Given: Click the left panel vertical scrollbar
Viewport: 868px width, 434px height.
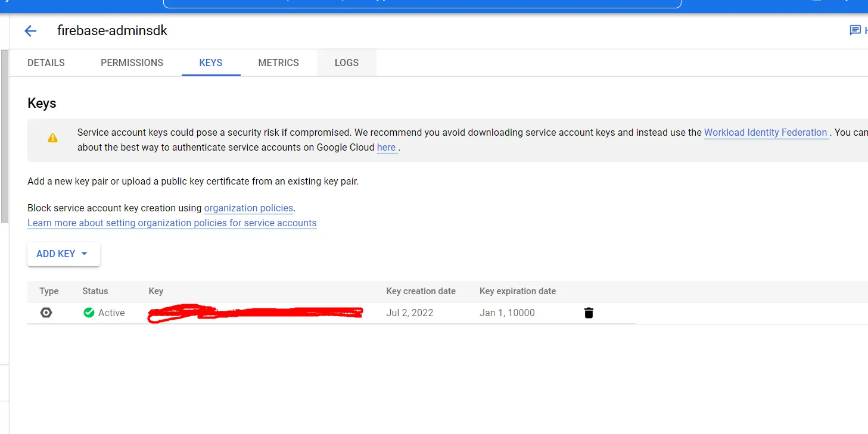Looking at the screenshot, I should [4, 136].
